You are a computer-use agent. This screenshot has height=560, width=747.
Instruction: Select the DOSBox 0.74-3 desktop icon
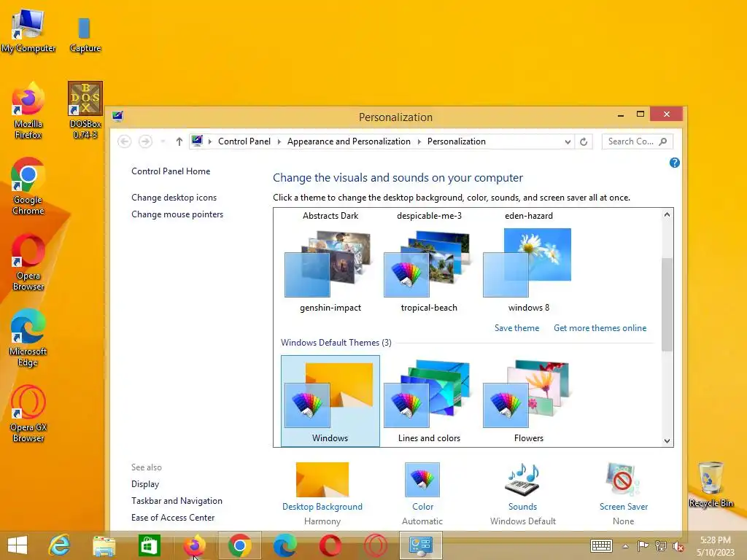point(85,110)
